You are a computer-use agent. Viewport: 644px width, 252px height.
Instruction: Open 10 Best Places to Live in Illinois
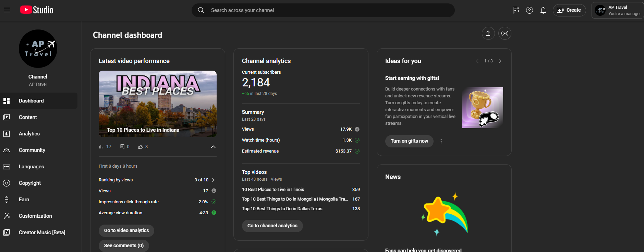click(273, 190)
